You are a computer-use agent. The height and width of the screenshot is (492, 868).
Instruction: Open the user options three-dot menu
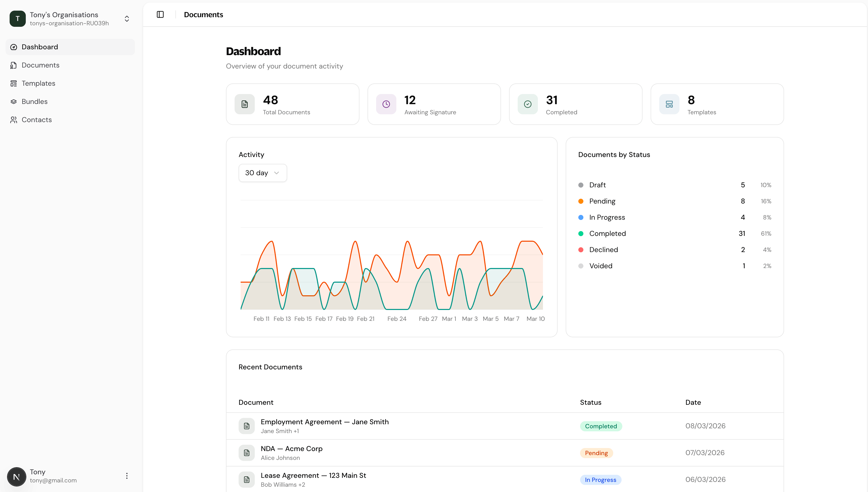click(x=127, y=476)
